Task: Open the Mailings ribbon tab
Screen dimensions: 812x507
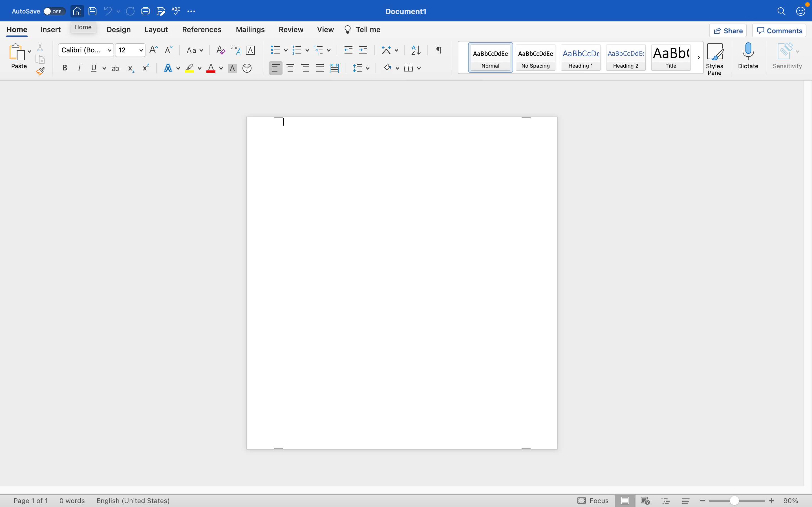Action: pyautogui.click(x=250, y=30)
